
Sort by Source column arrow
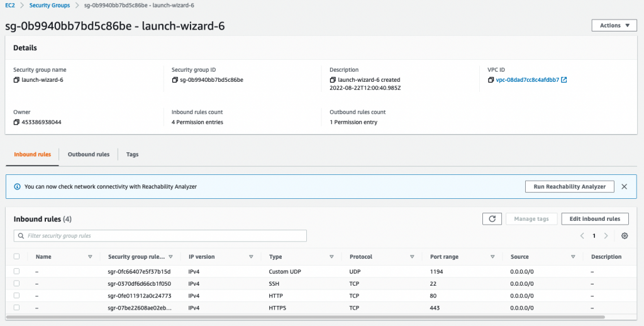[573, 257]
